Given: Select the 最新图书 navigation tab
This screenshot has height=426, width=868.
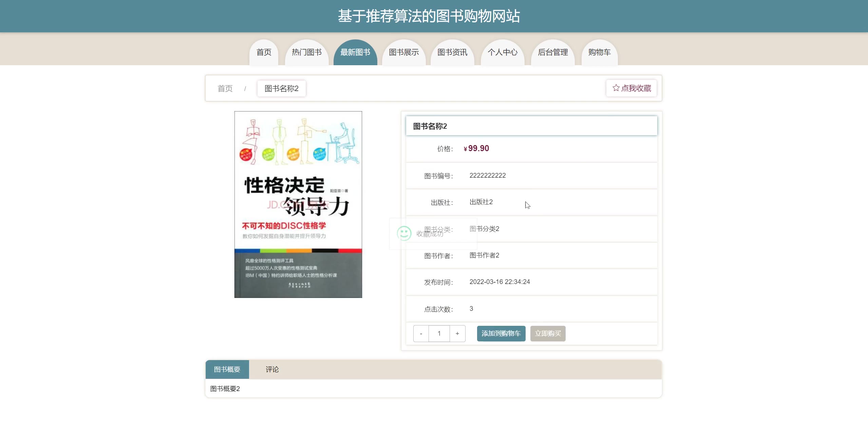Looking at the screenshot, I should click(355, 52).
